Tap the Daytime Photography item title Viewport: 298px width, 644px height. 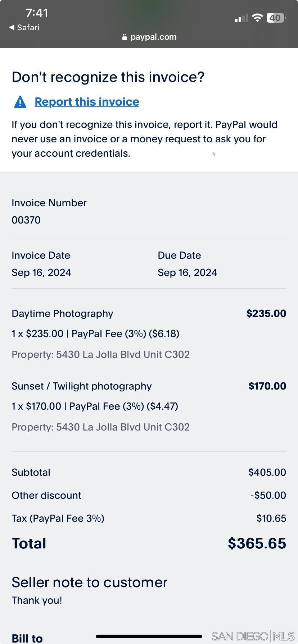[x=62, y=313]
